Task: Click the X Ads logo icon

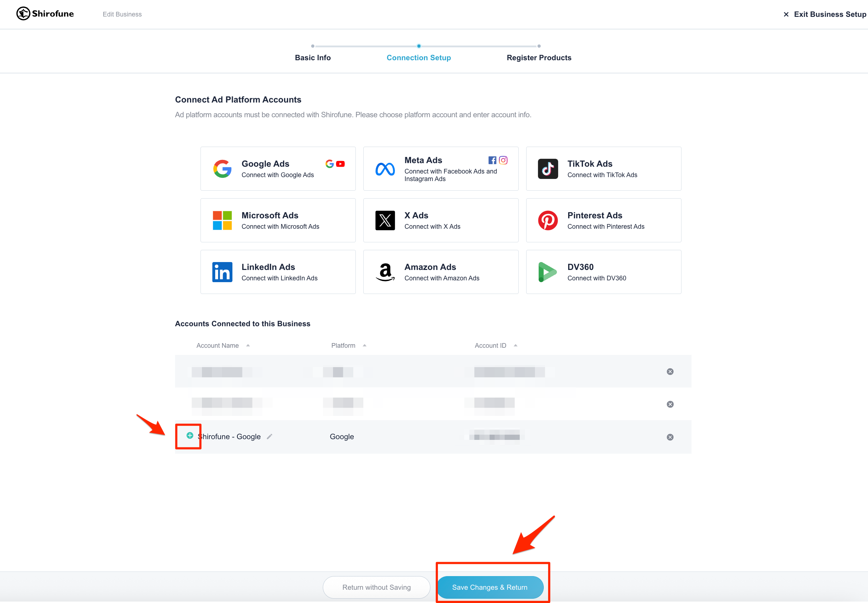Action: 385,220
